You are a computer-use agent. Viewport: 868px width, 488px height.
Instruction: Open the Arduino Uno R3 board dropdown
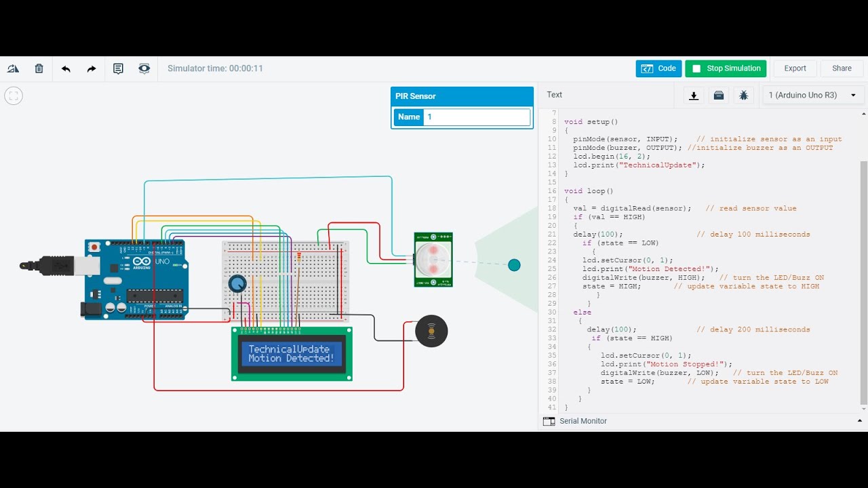tap(813, 96)
